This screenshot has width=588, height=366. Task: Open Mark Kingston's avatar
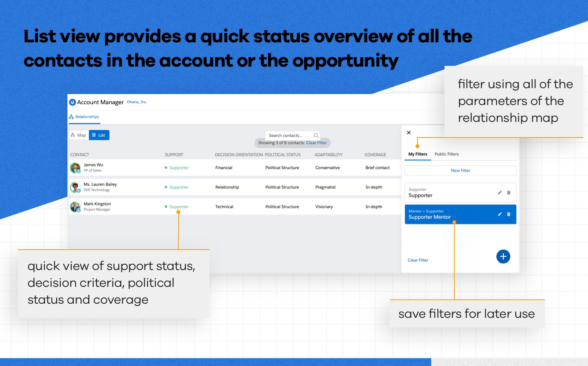pyautogui.click(x=75, y=207)
